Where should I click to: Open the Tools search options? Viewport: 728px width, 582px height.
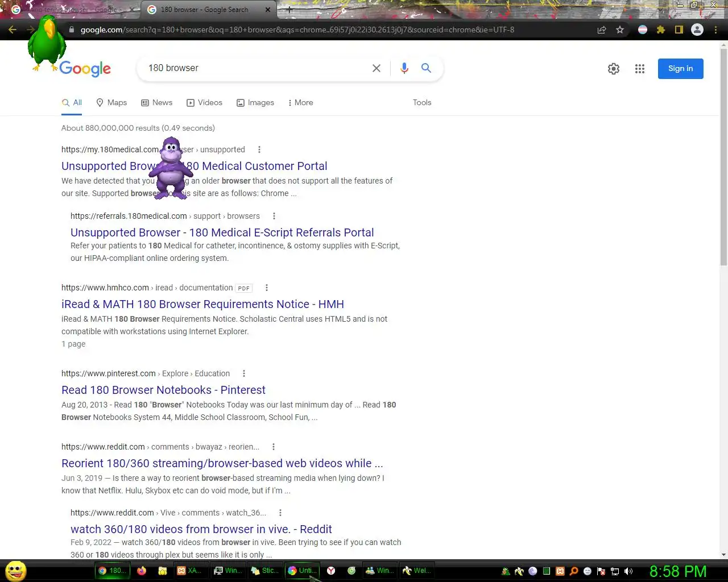[x=422, y=102]
